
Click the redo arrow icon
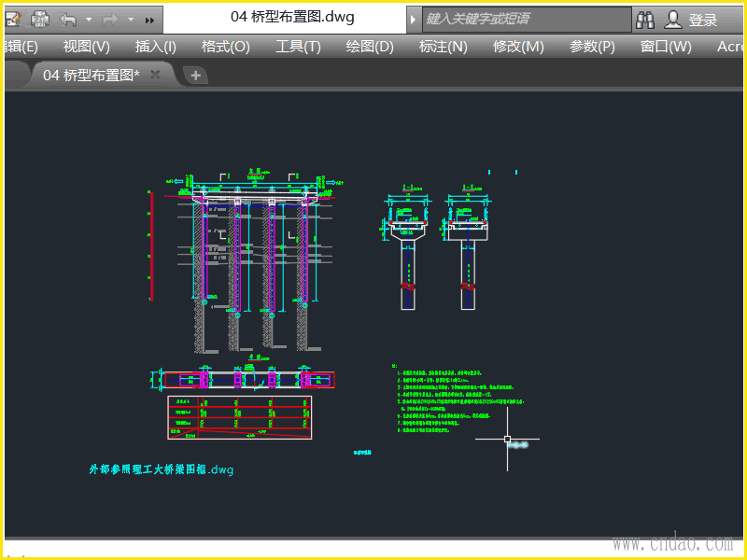(109, 19)
